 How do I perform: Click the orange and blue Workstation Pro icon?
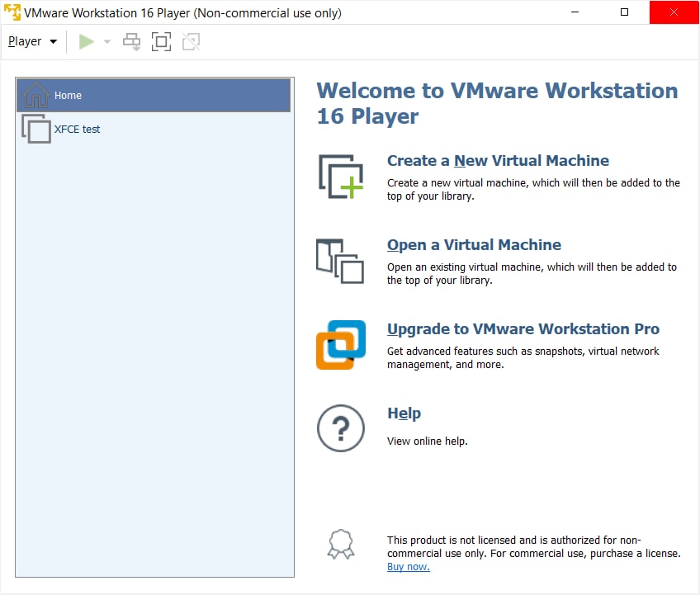click(341, 345)
